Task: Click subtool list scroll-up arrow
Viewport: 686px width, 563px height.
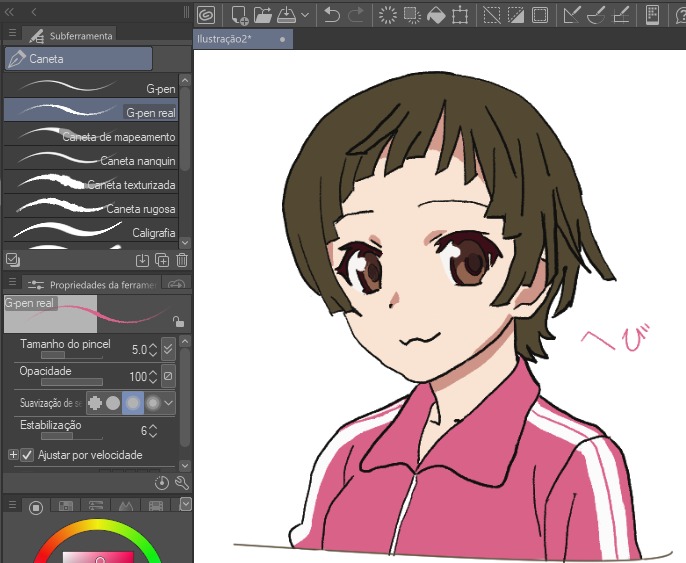Action: [x=185, y=80]
